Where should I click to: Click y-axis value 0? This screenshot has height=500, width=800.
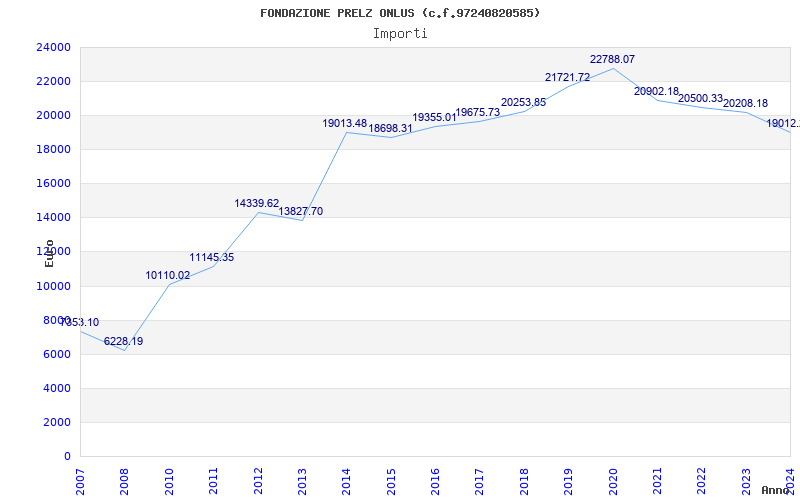[67, 457]
